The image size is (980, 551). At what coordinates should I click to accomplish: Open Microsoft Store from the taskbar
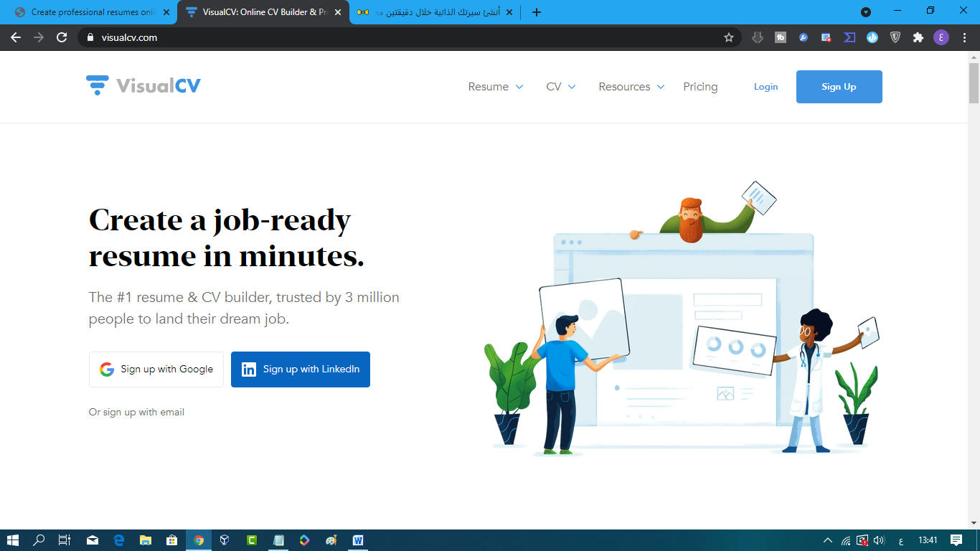tap(172, 540)
